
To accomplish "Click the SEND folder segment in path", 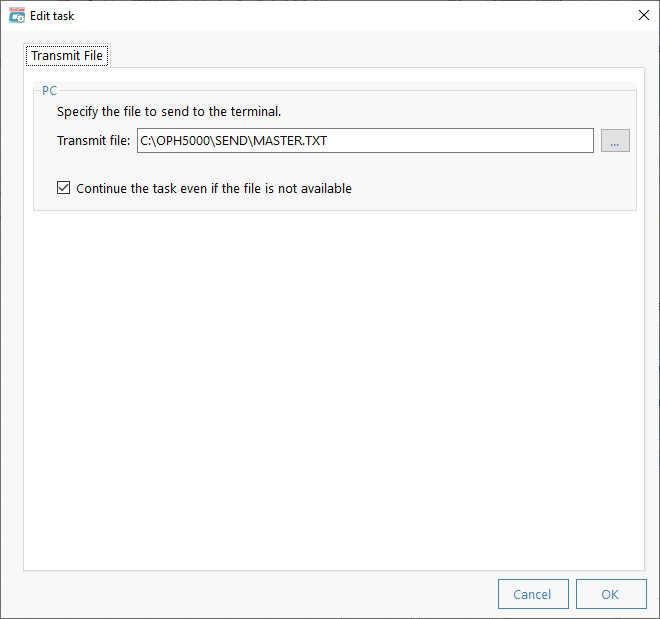I will tap(231, 141).
